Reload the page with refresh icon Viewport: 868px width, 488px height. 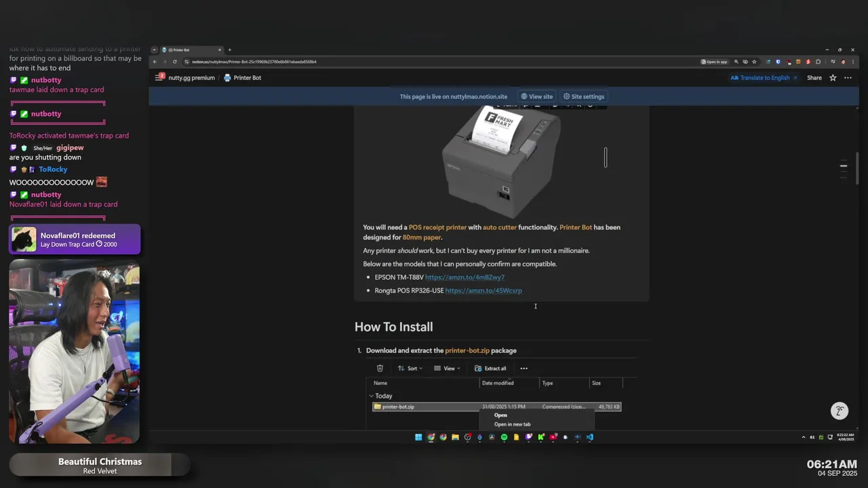click(x=174, y=62)
